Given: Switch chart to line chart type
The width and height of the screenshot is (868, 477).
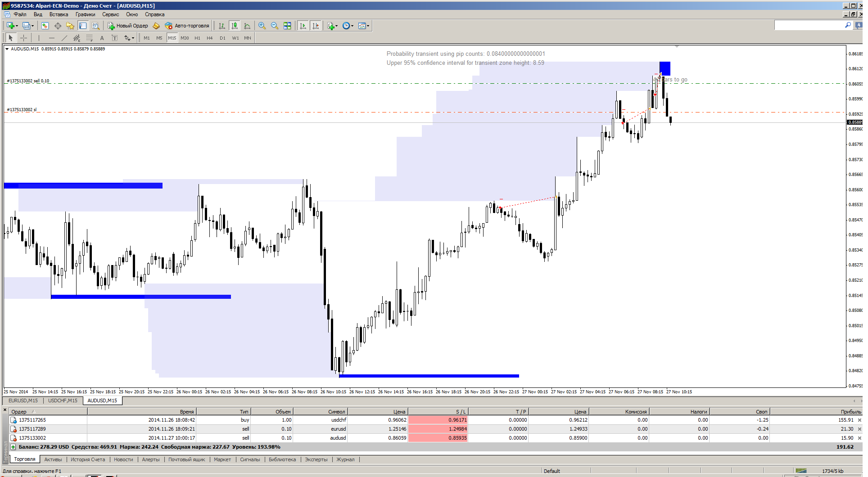Looking at the screenshot, I should (x=247, y=26).
